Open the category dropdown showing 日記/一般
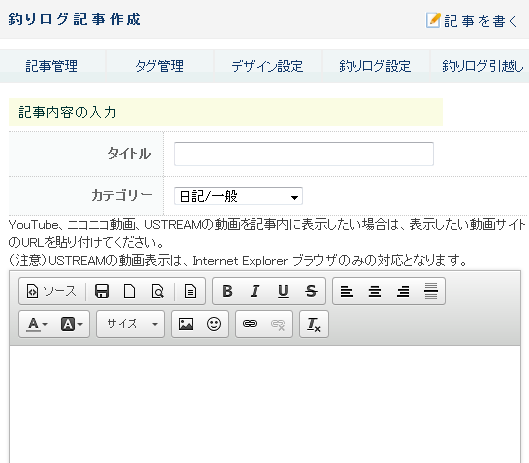Viewport: 529px width, 463px height. click(238, 196)
